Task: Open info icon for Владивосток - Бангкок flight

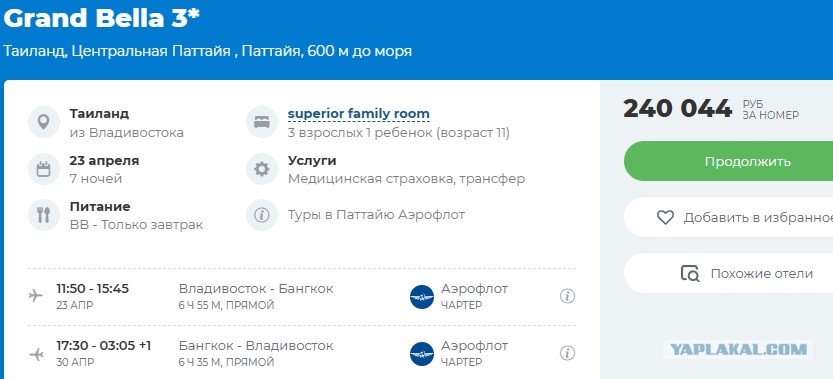Action: click(567, 296)
